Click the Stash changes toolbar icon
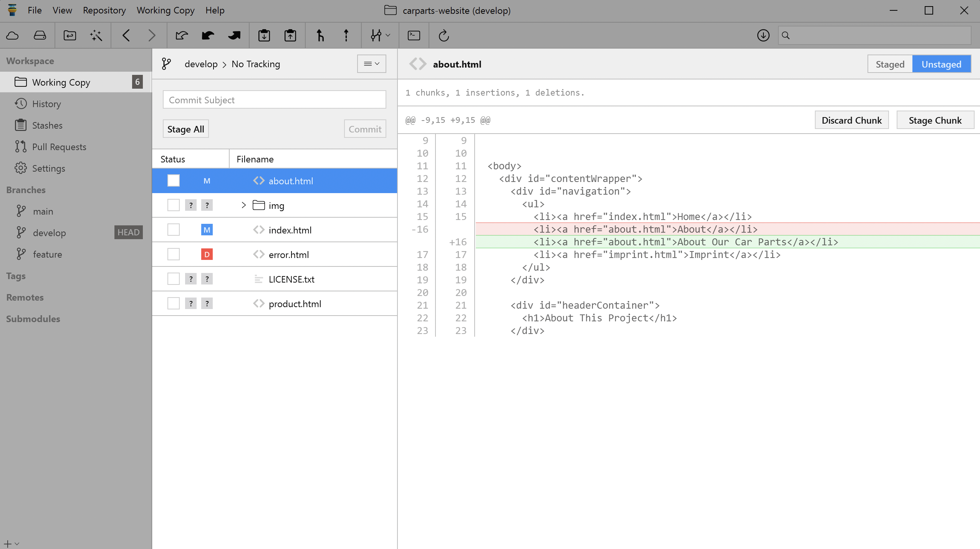 (264, 36)
